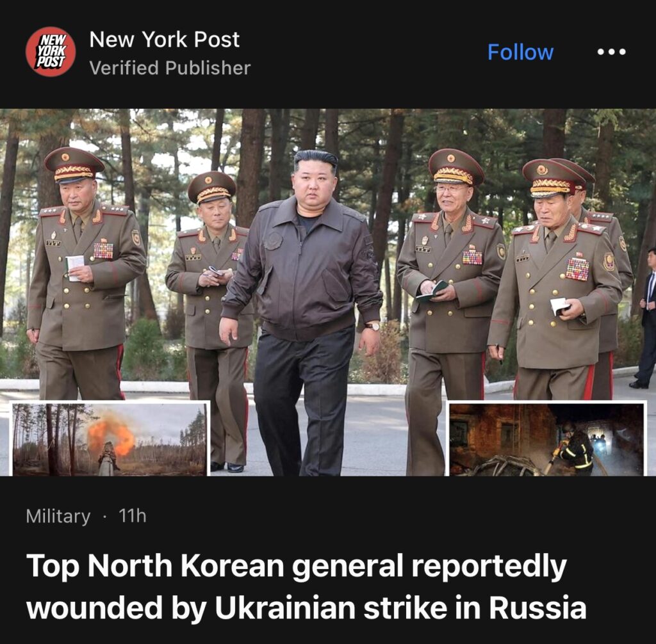The image size is (656, 644).
Task: Open the headline starting 'Top North Korean general'
Action: pos(306,586)
